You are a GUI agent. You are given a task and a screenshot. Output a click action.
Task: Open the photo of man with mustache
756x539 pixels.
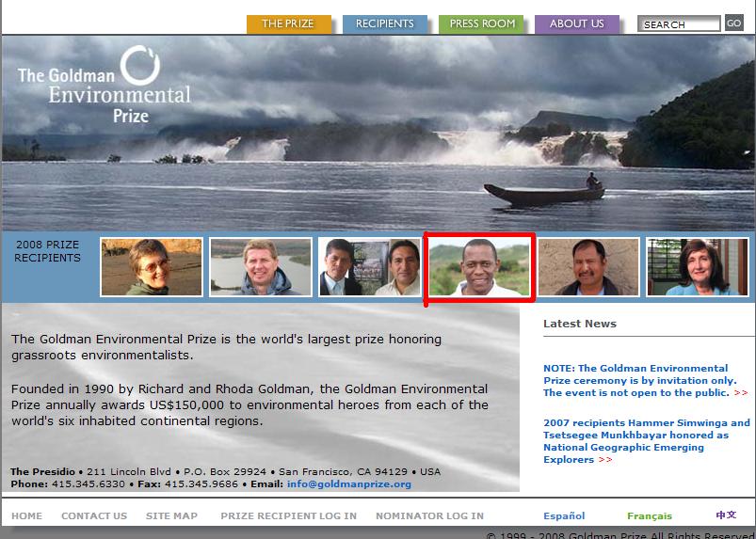(x=588, y=266)
